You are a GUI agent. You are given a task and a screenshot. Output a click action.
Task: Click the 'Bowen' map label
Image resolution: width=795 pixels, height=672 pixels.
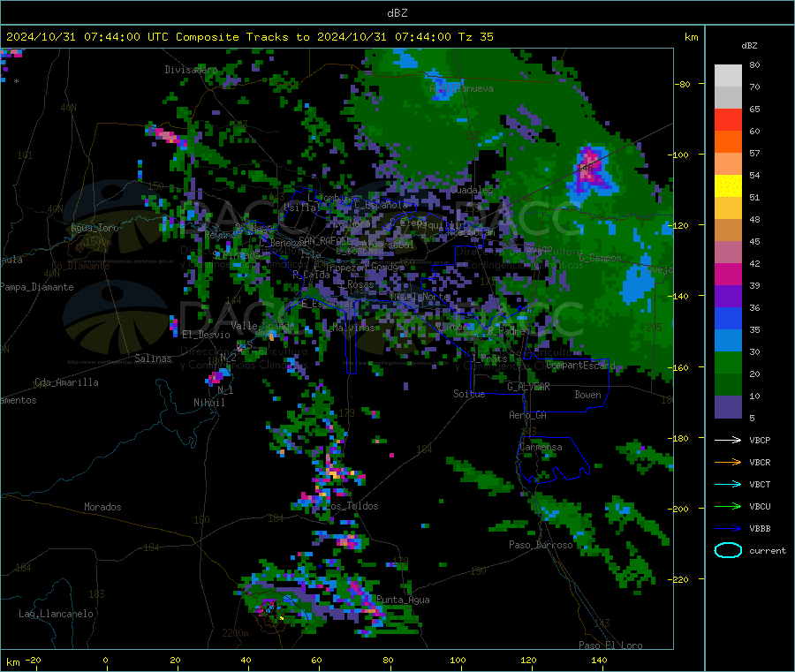(x=588, y=395)
